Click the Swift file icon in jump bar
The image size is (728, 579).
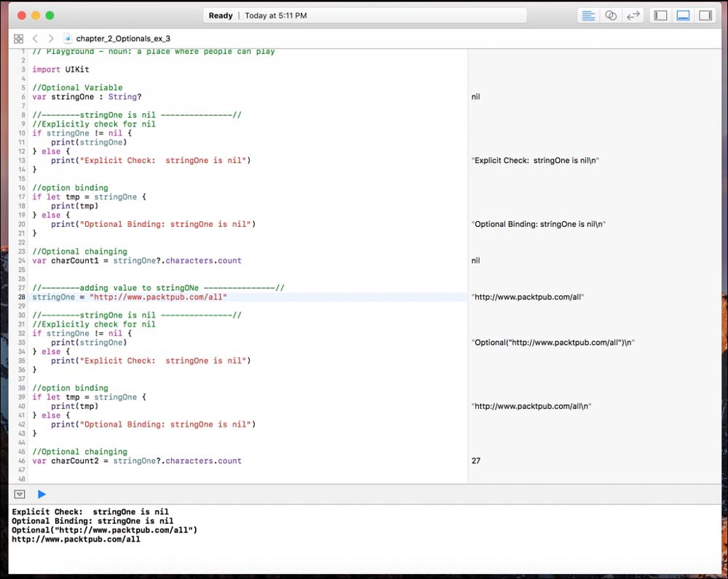pos(68,39)
